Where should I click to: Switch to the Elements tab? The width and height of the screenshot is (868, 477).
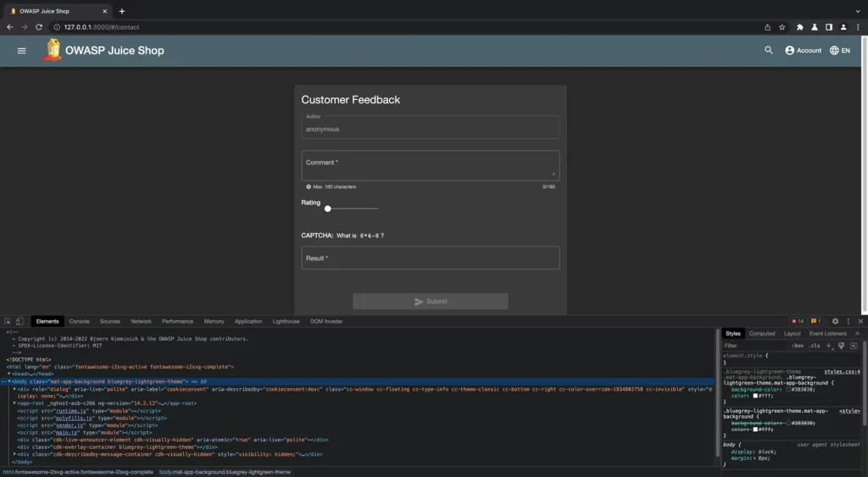pos(47,321)
